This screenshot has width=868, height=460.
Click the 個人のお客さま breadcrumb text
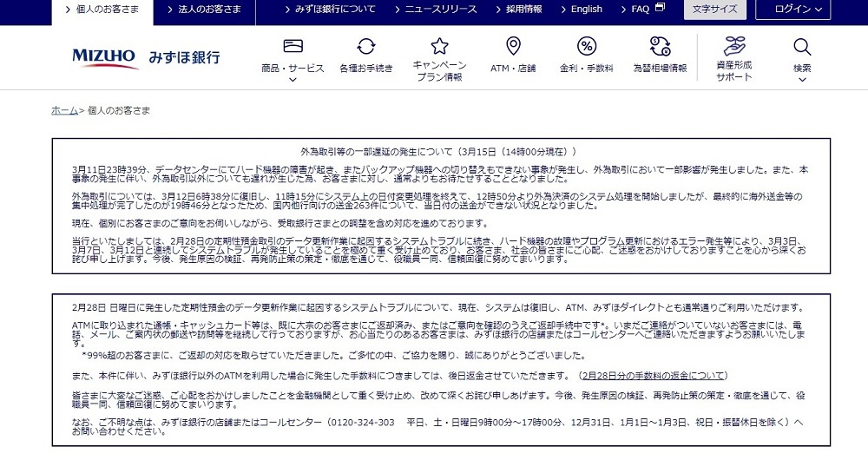pyautogui.click(x=119, y=110)
